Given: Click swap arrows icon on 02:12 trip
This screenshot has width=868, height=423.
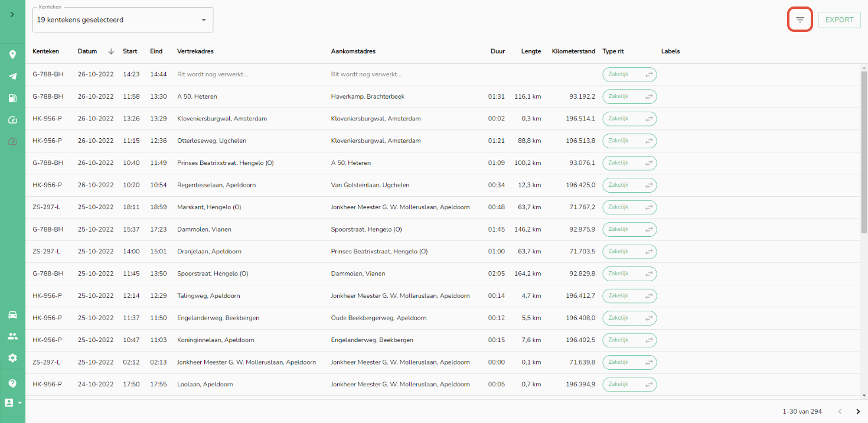Looking at the screenshot, I should click(x=649, y=362).
